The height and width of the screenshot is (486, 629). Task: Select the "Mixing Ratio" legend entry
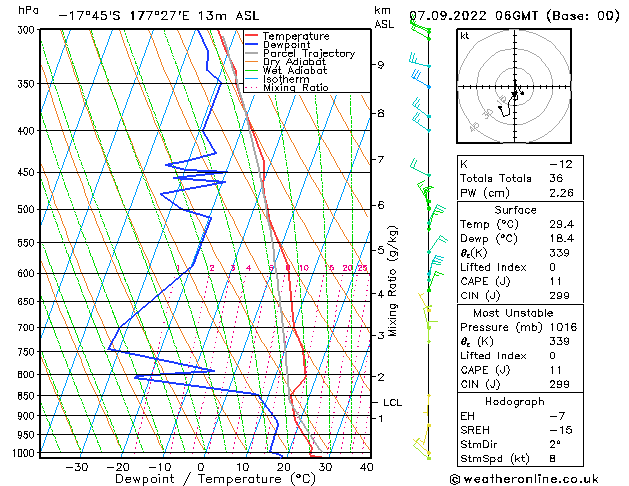tap(296, 87)
